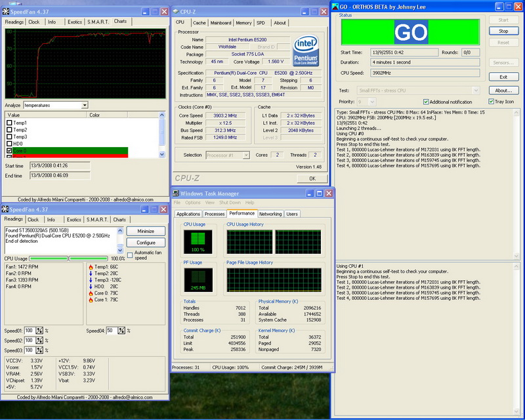The width and height of the screenshot is (525, 420).
Task: Open the Processor #1 selection dropdown
Action: click(246, 155)
